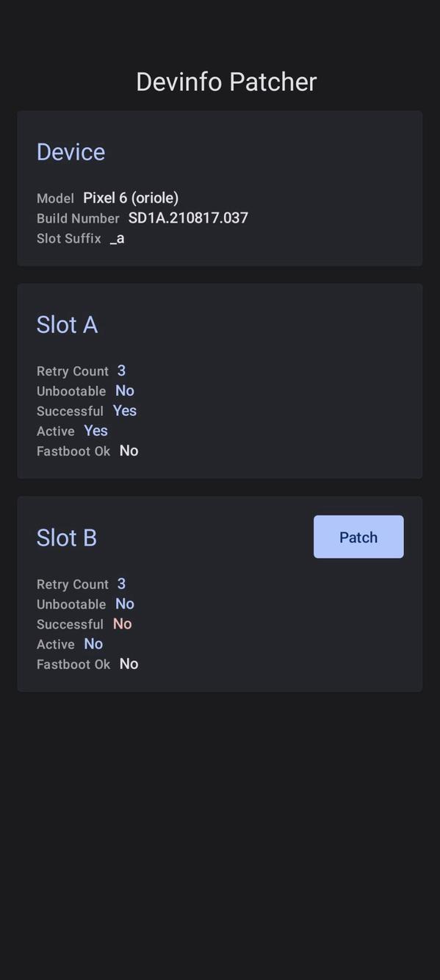Toggle Unbootable status in Slot A
The image size is (440, 980).
tap(124, 390)
